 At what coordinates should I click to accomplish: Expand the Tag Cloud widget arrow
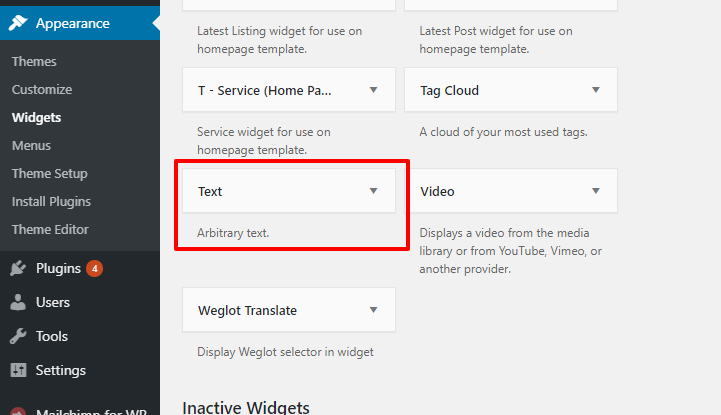(595, 90)
